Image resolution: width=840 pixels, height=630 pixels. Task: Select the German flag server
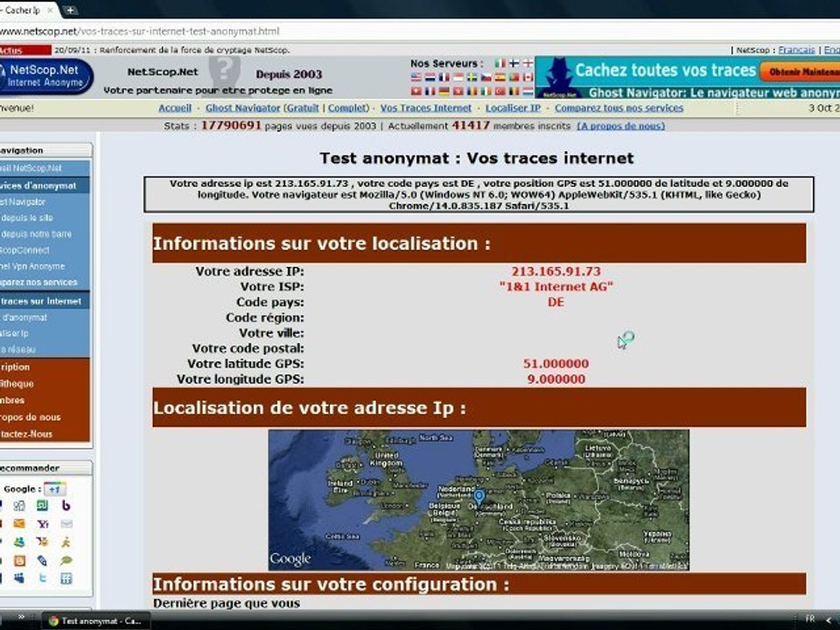pyautogui.click(x=444, y=90)
